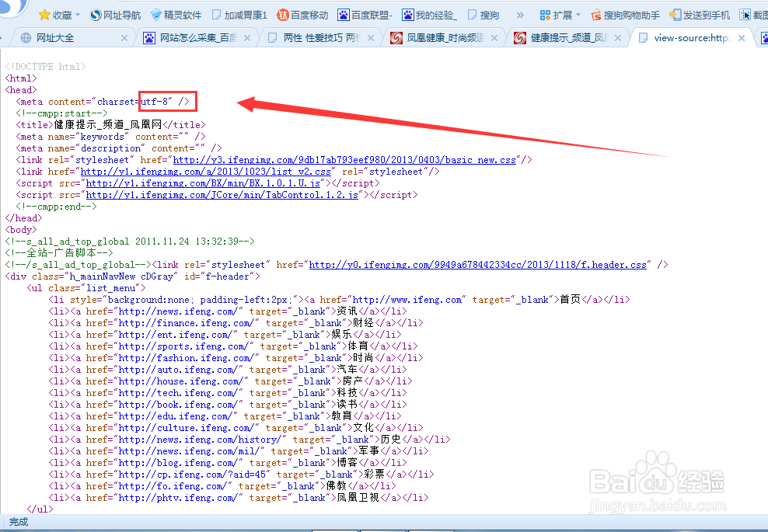This screenshot has height=532, width=768.
Task: Click the 截图 screenshot tool
Action: click(754, 16)
